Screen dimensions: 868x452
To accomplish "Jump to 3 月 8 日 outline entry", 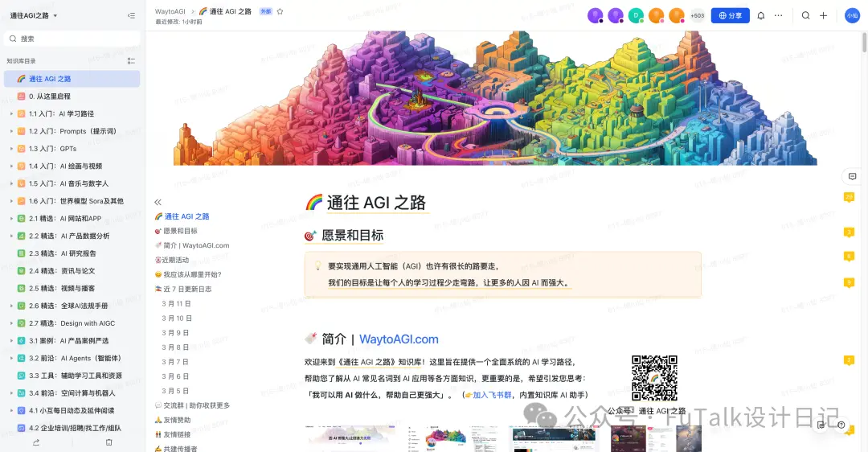I will [175, 347].
